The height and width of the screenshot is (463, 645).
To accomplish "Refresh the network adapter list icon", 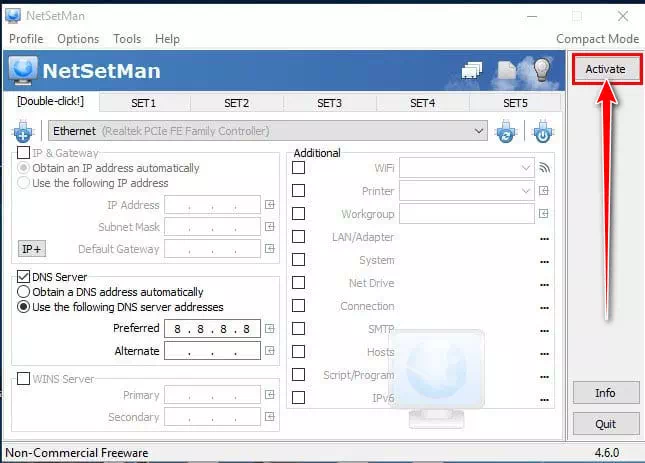I will (506, 132).
